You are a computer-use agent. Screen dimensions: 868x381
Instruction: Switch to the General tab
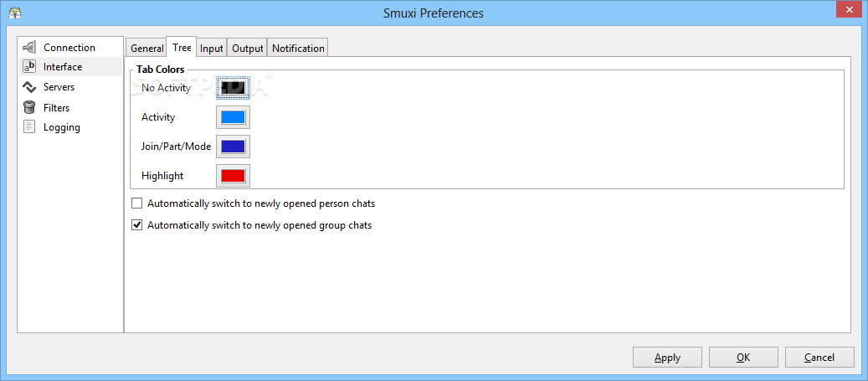(x=146, y=49)
